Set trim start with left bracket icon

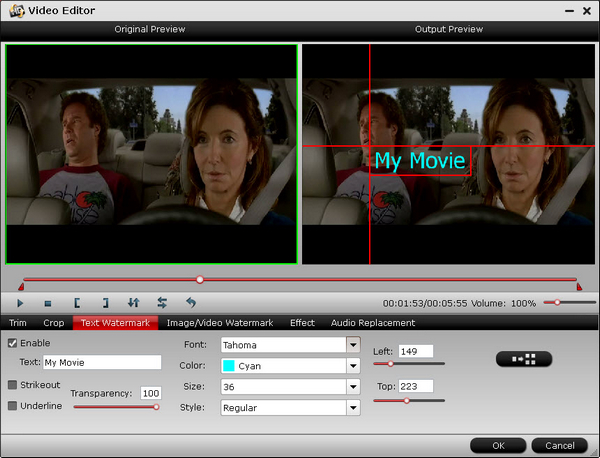point(77,303)
